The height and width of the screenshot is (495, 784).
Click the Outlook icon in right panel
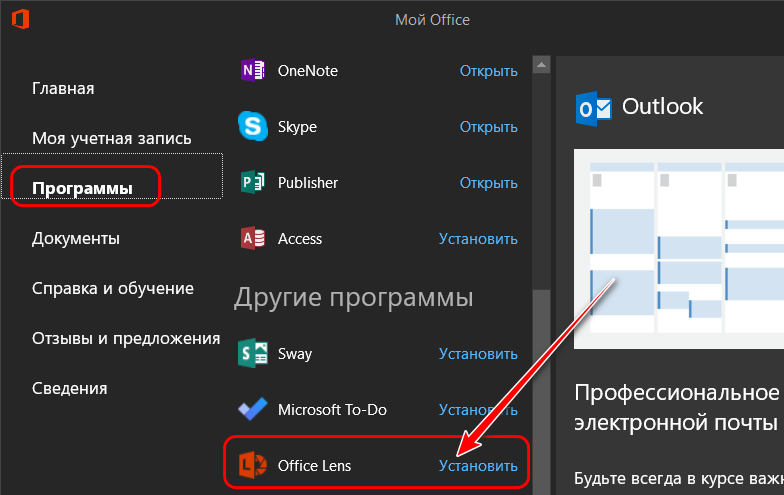point(594,108)
